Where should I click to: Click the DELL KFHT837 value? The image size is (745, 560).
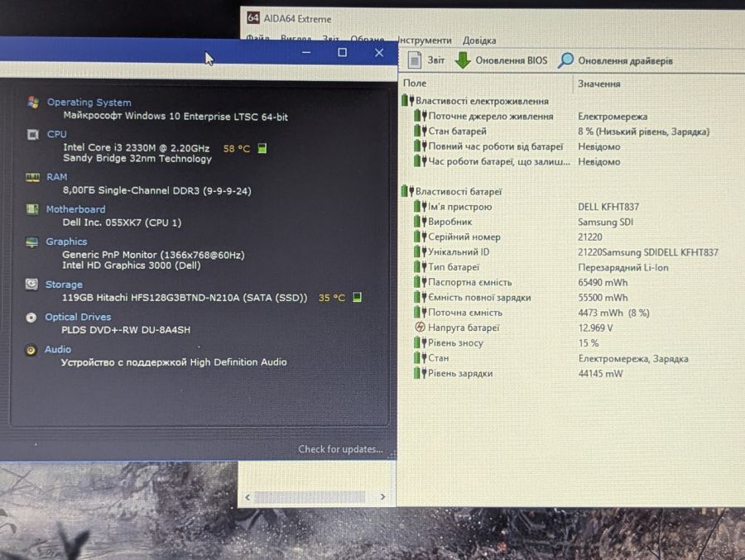tap(608, 207)
